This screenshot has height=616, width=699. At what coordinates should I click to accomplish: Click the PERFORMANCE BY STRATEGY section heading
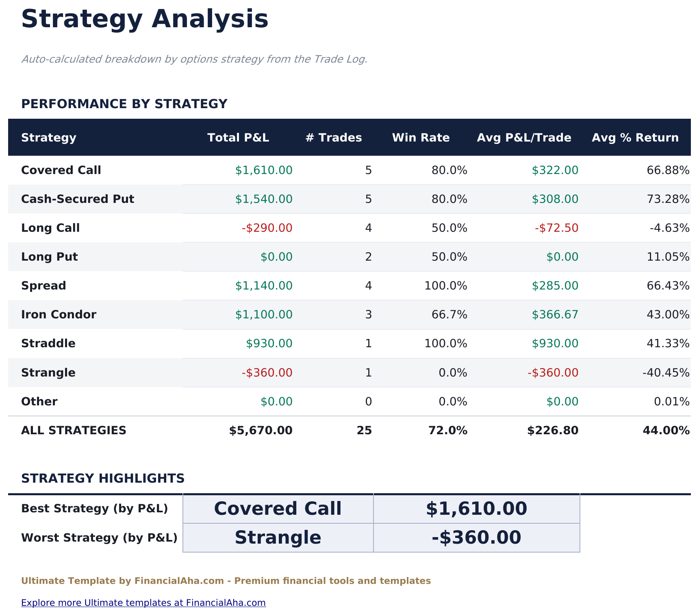tap(124, 104)
